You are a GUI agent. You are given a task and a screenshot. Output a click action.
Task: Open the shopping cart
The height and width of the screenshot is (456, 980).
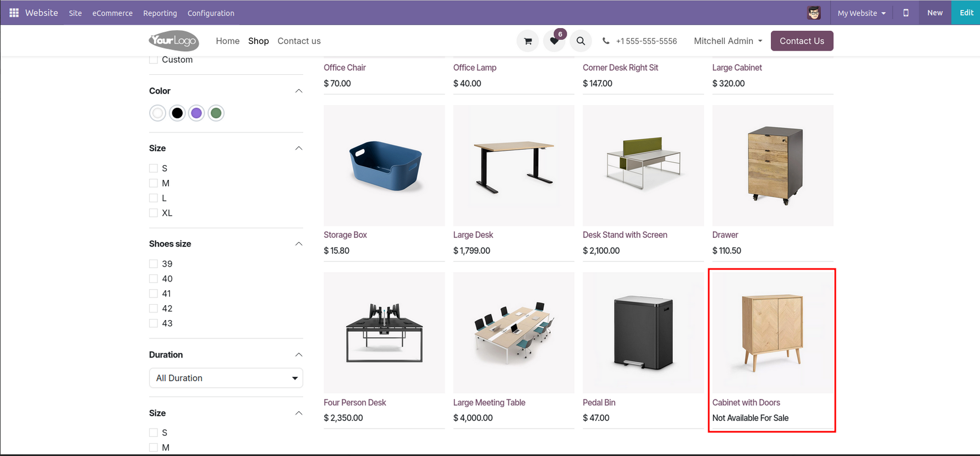click(x=528, y=41)
